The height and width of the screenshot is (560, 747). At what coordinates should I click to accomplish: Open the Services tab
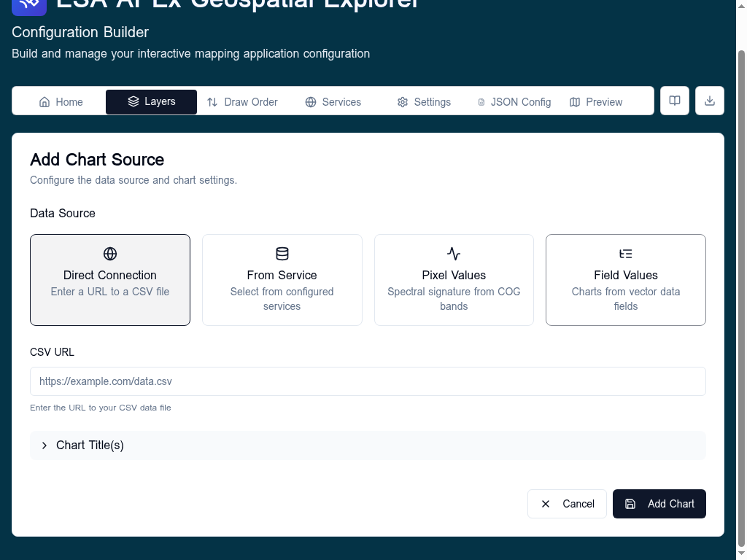(x=333, y=102)
